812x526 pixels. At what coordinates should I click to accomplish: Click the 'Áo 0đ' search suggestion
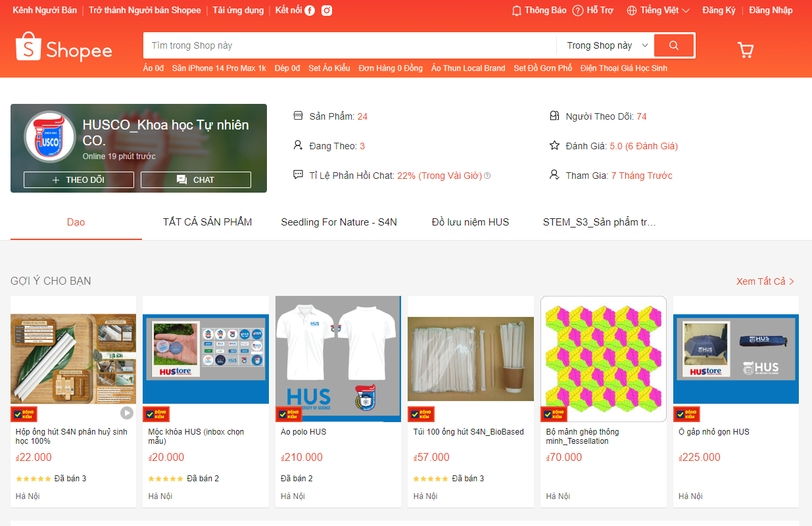click(x=153, y=68)
